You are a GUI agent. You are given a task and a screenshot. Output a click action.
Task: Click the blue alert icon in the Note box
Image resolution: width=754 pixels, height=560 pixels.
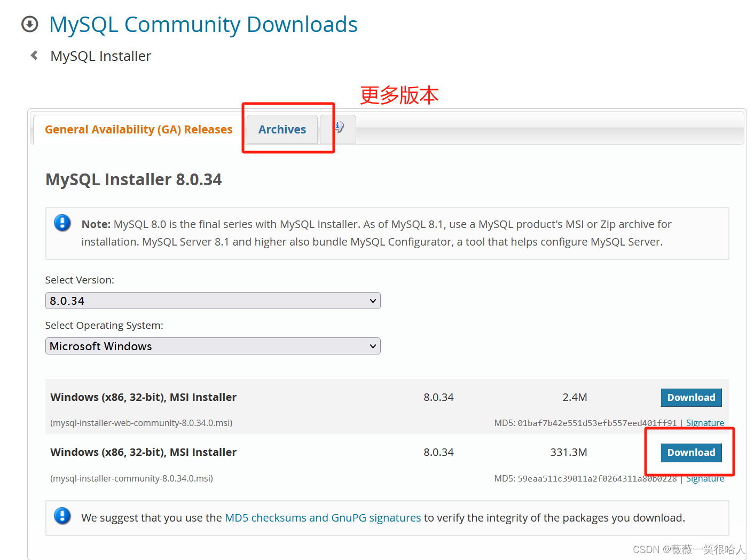coord(62,223)
